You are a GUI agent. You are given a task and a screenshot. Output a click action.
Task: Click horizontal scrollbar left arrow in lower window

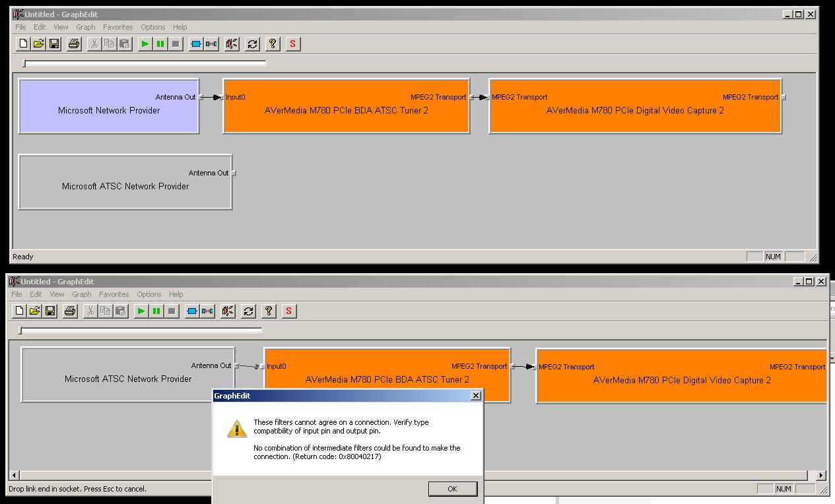coord(15,475)
